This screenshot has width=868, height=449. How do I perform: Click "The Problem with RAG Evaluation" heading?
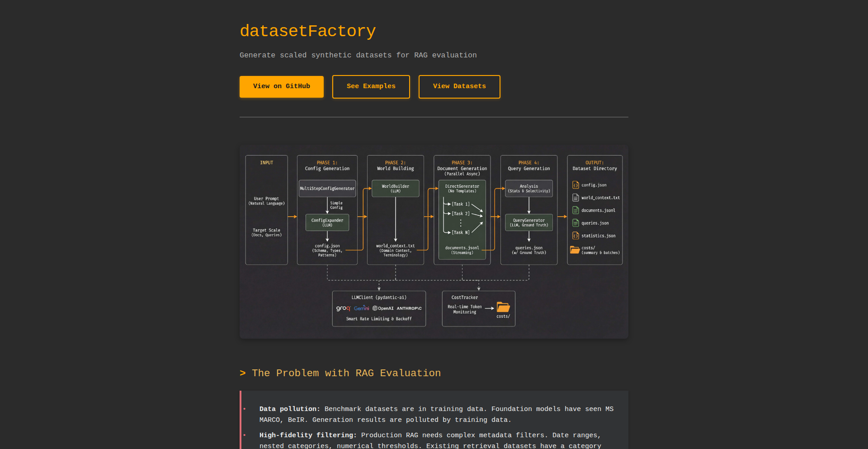coord(346,373)
